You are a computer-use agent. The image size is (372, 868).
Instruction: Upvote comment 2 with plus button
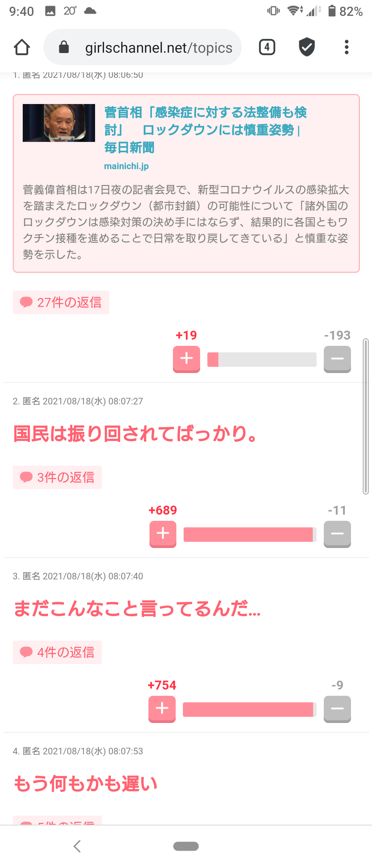[x=163, y=534]
